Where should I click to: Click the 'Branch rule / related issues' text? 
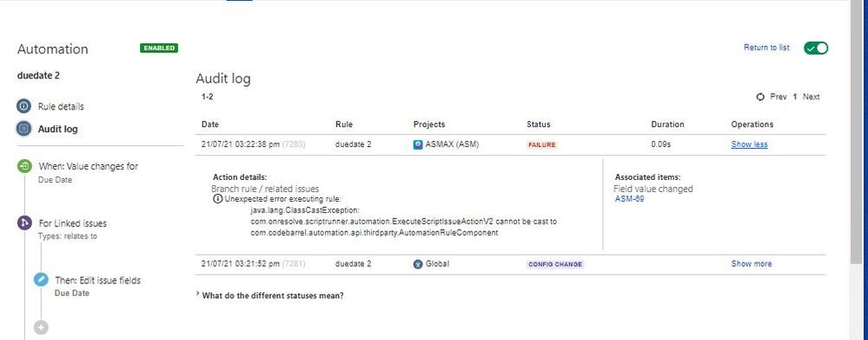[x=265, y=189]
